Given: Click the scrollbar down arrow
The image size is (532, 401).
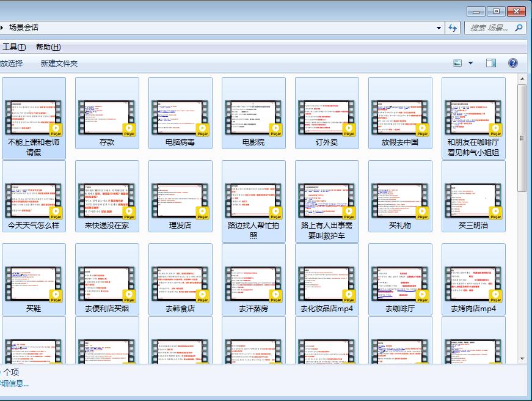Looking at the screenshot, I should pyautogui.click(x=522, y=359).
